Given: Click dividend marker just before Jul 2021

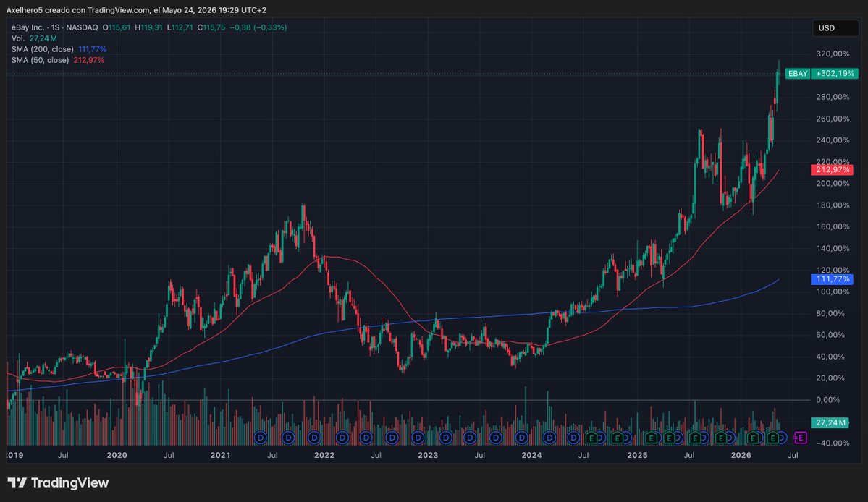Looking at the screenshot, I should coord(260,438).
